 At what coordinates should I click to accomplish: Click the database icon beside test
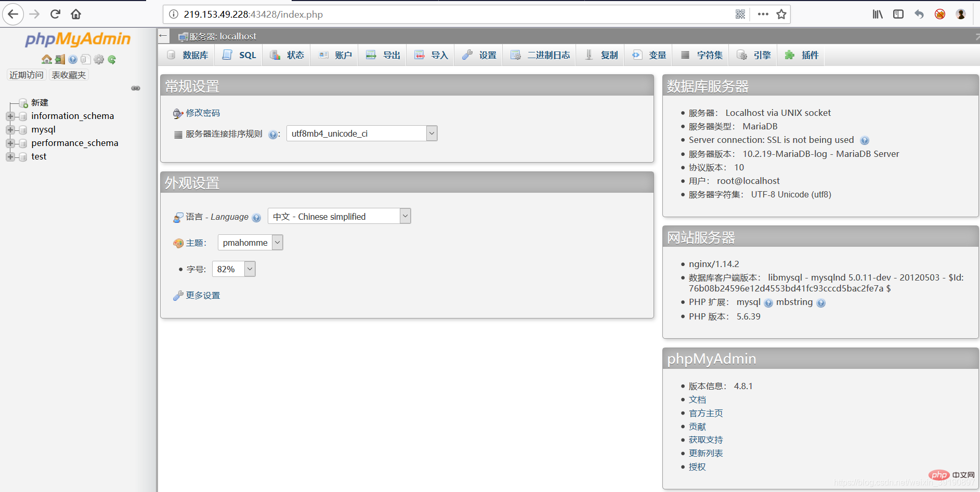pyautogui.click(x=23, y=157)
